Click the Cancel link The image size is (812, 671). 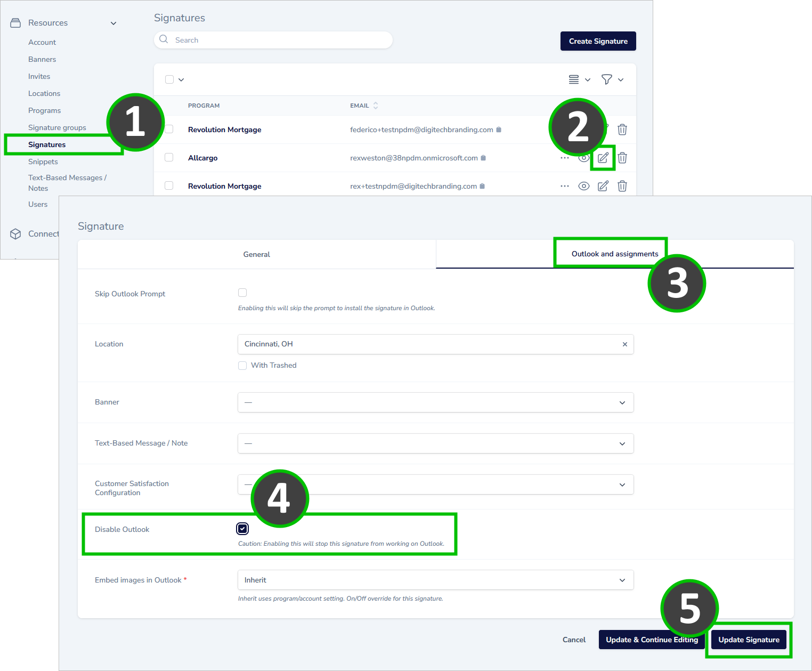574,640
